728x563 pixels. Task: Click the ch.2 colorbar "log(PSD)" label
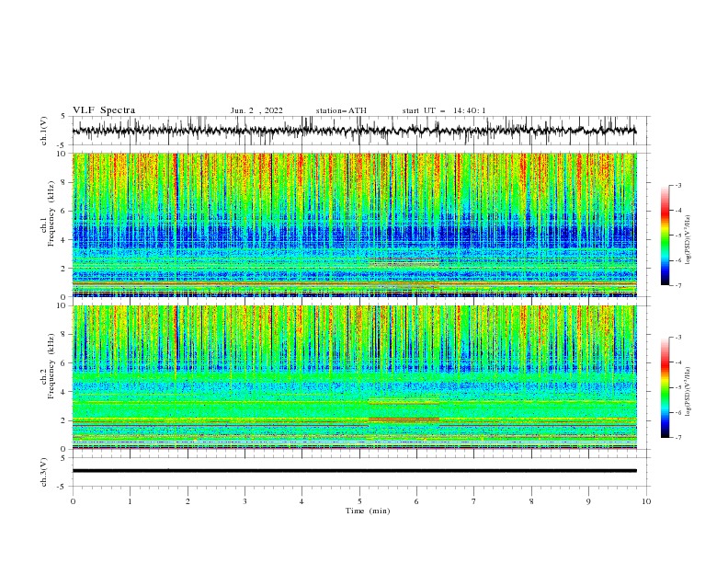(x=689, y=392)
